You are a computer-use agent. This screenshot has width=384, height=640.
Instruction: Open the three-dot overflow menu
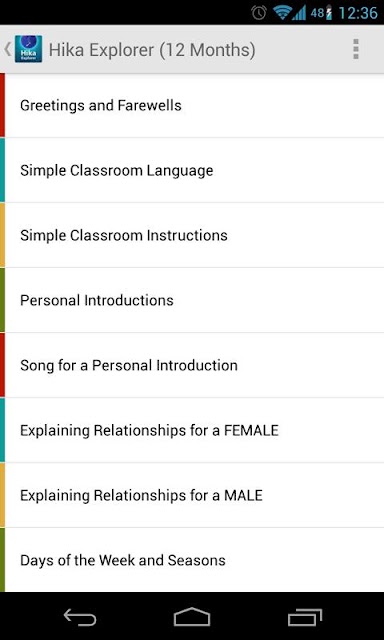click(x=356, y=49)
